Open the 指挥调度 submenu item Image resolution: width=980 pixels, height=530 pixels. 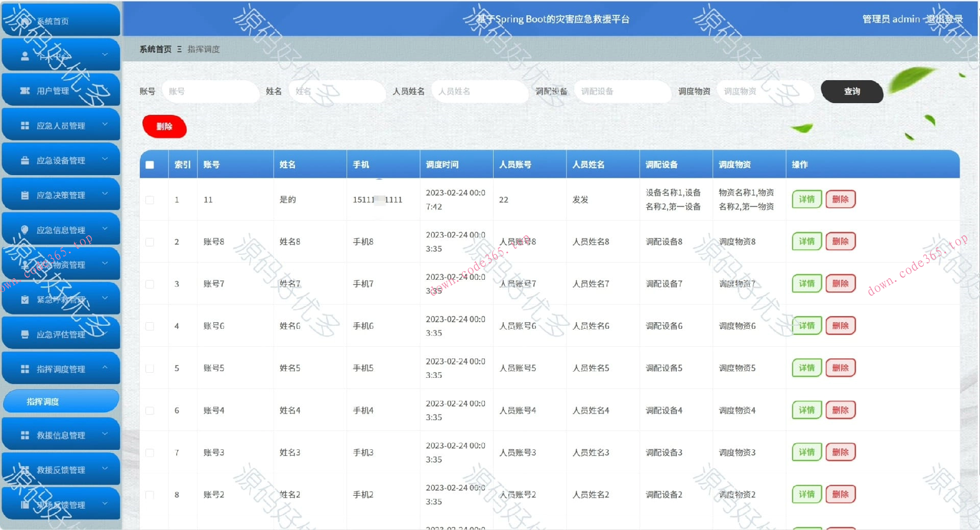pyautogui.click(x=61, y=401)
